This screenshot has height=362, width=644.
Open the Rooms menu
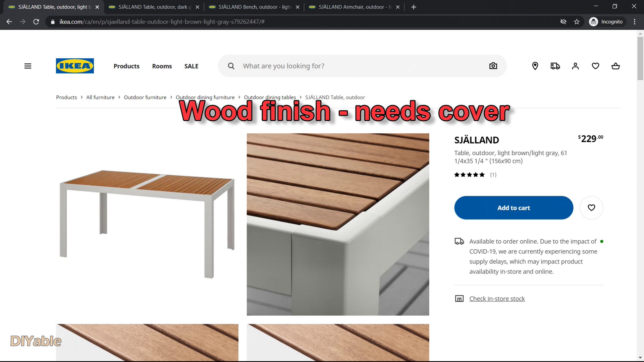click(162, 66)
